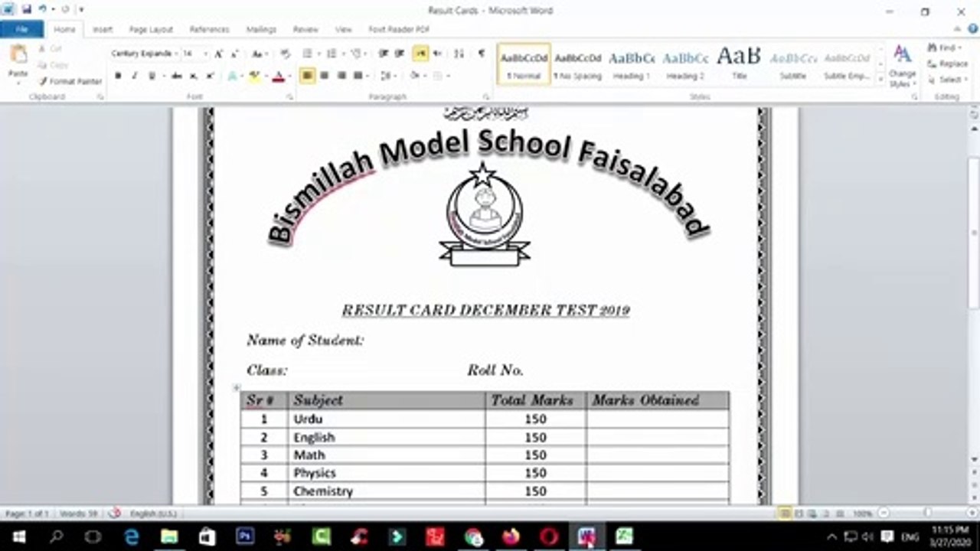Viewport: 980px width, 551px height.
Task: Apply the Heading 1 style
Action: click(x=632, y=64)
